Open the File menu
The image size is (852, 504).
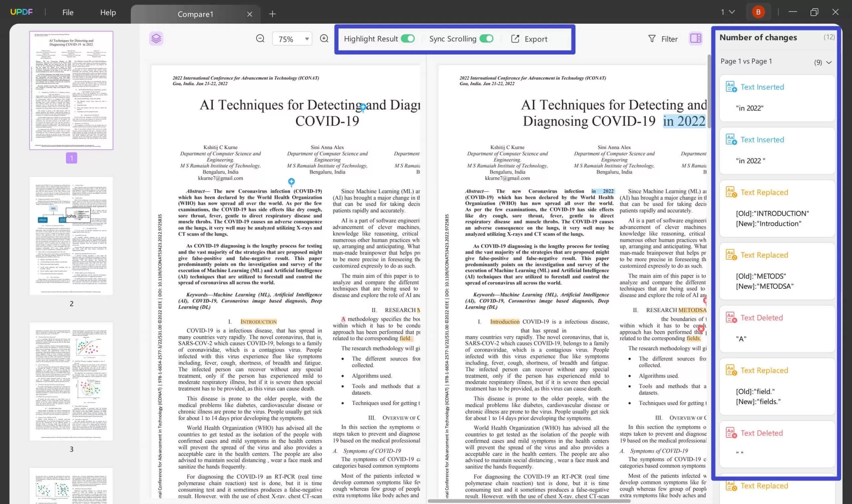pos(69,11)
